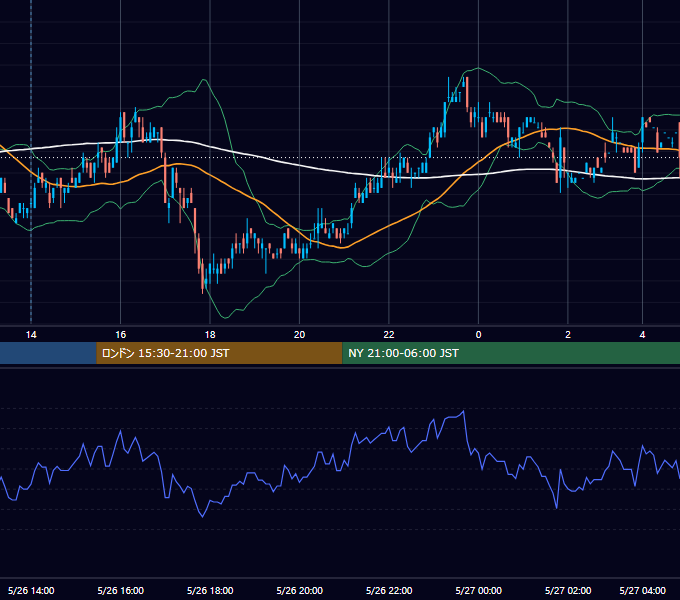
Task: Select the 4 hour label on price chart
Action: 642,335
